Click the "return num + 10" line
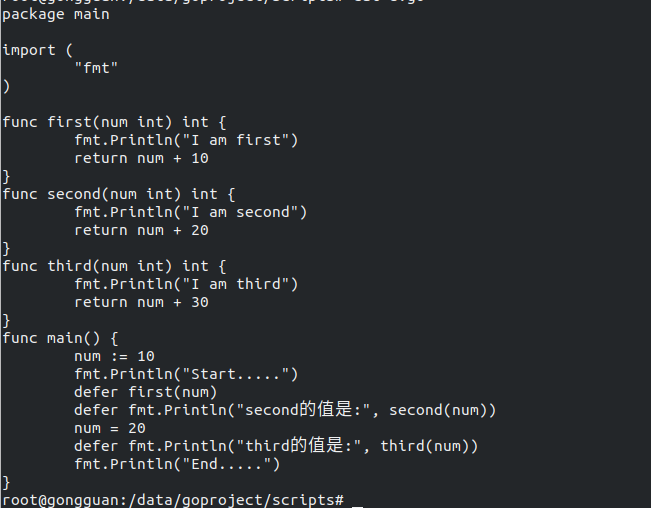This screenshot has width=651, height=508. 141,158
